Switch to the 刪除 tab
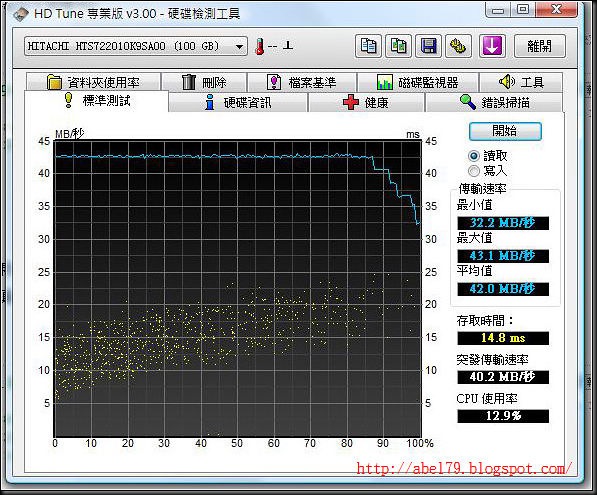597x495 pixels. 204,82
